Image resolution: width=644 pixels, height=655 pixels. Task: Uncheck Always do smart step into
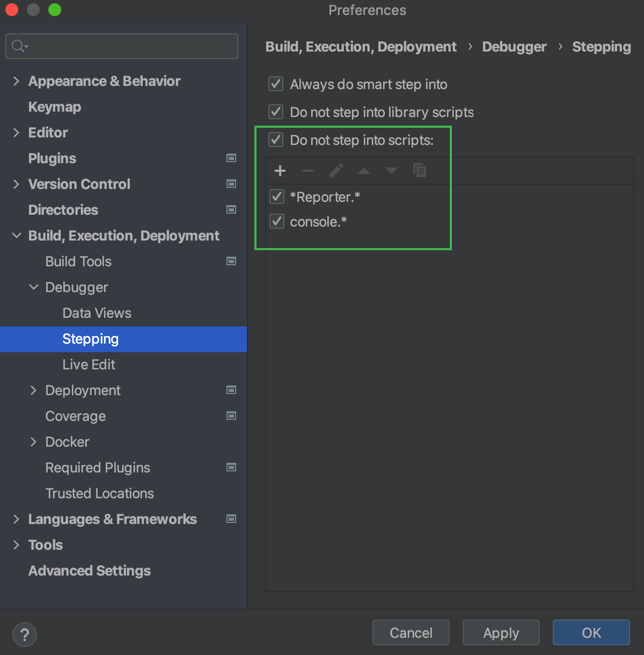[x=275, y=84]
